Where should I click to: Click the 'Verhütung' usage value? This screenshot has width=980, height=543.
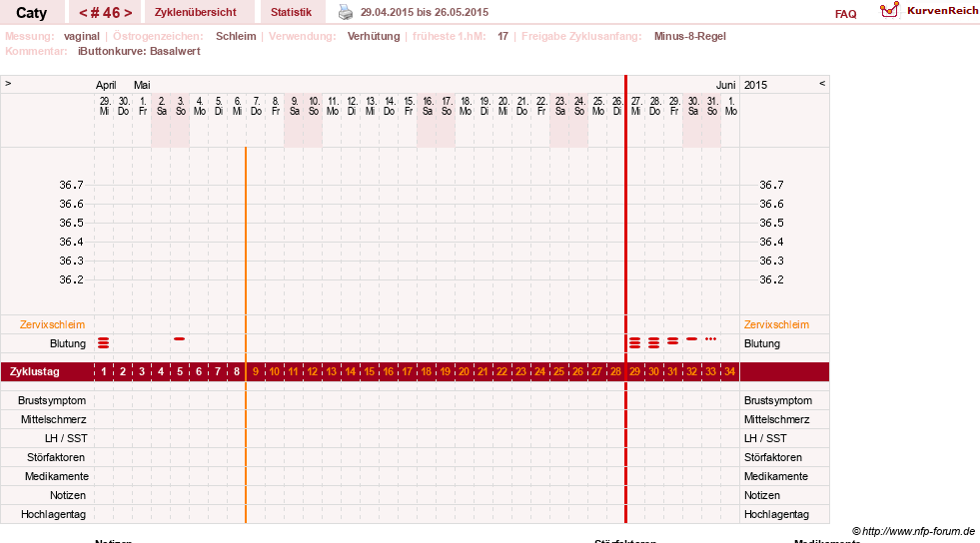pos(374,36)
